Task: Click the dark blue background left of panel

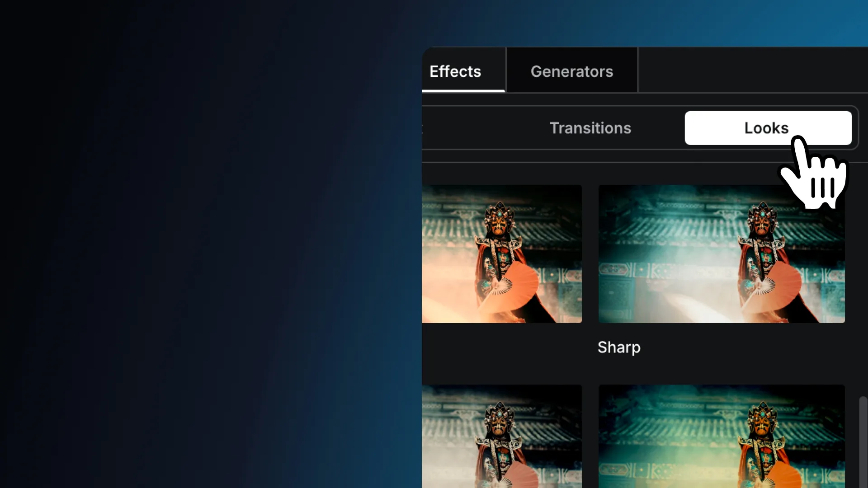Action: tap(203, 244)
